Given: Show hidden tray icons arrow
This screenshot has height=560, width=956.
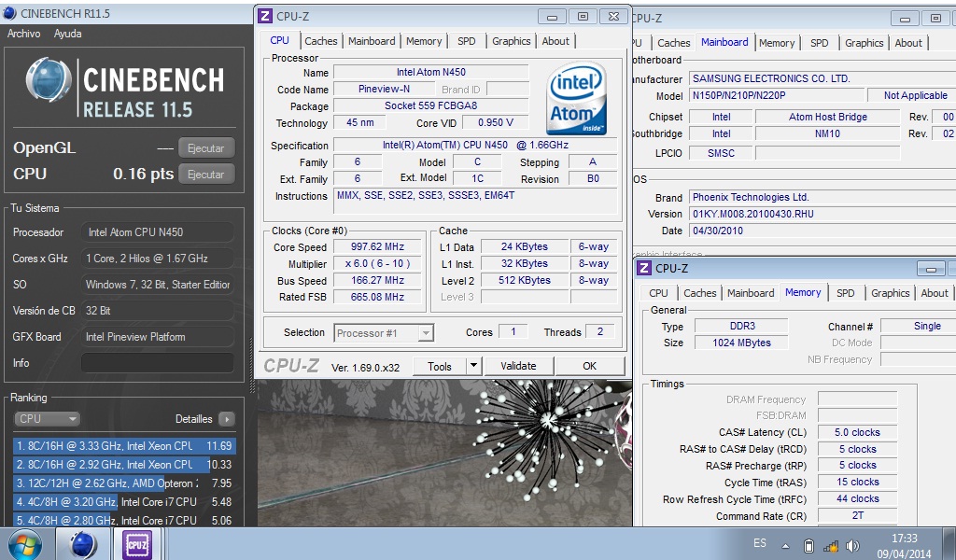Looking at the screenshot, I should [785, 547].
